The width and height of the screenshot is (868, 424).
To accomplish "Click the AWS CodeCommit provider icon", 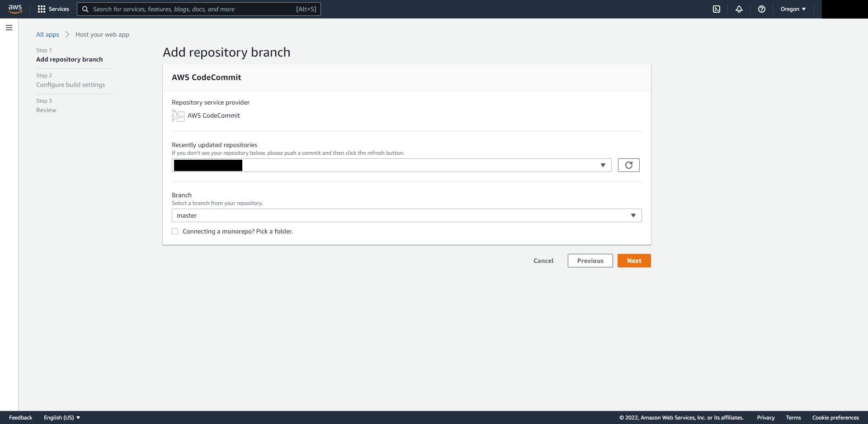I will point(178,115).
